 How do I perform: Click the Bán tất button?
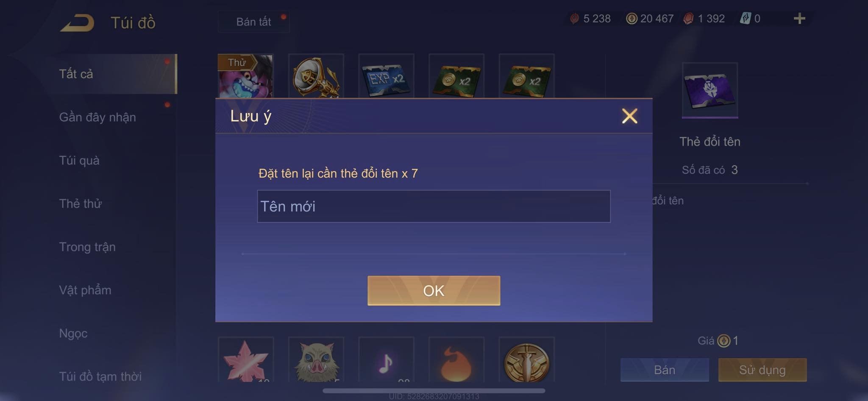pyautogui.click(x=254, y=22)
